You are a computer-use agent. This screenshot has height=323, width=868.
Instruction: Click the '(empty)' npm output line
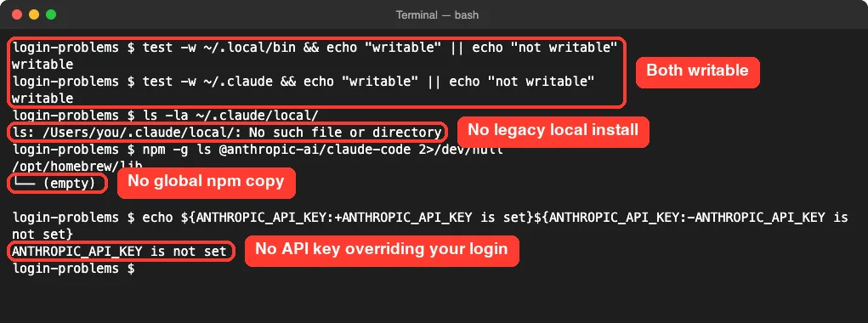coord(54,184)
